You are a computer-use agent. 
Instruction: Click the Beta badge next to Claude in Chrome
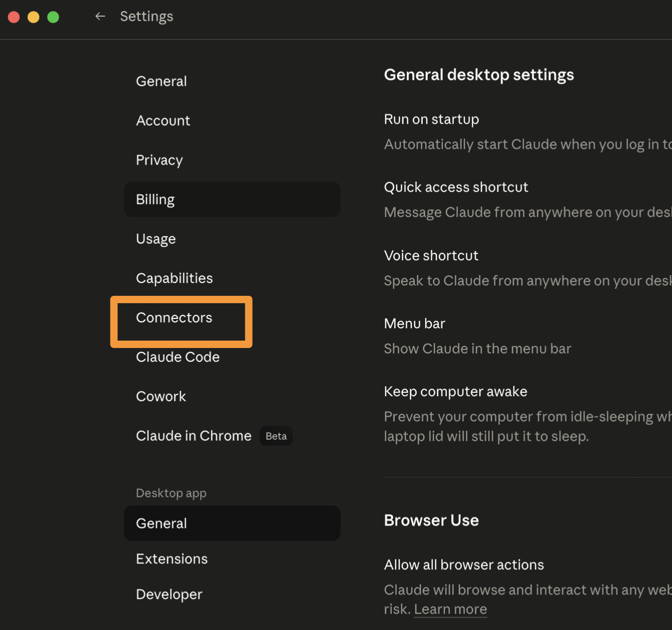point(276,436)
